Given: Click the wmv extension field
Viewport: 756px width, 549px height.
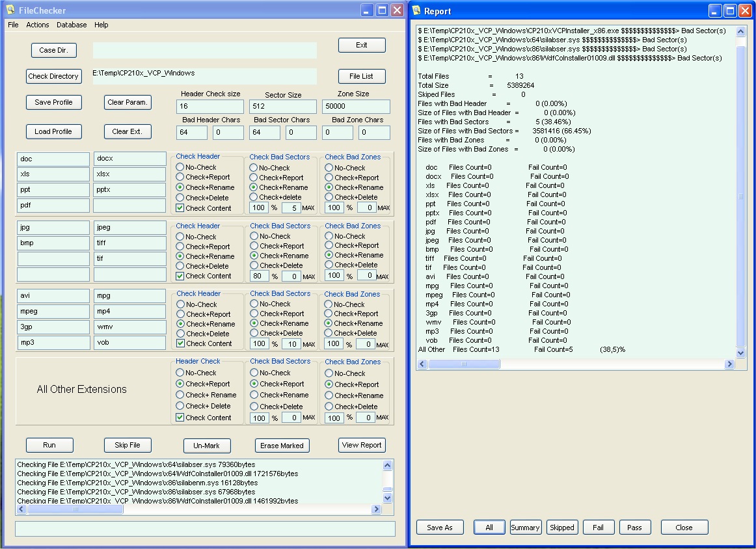Looking at the screenshot, I should coord(129,327).
